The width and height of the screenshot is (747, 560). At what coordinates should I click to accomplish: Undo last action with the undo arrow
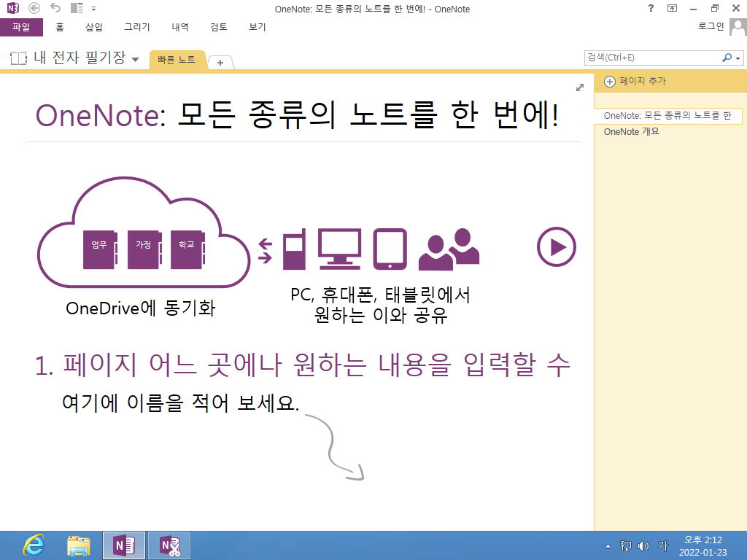coord(55,7)
